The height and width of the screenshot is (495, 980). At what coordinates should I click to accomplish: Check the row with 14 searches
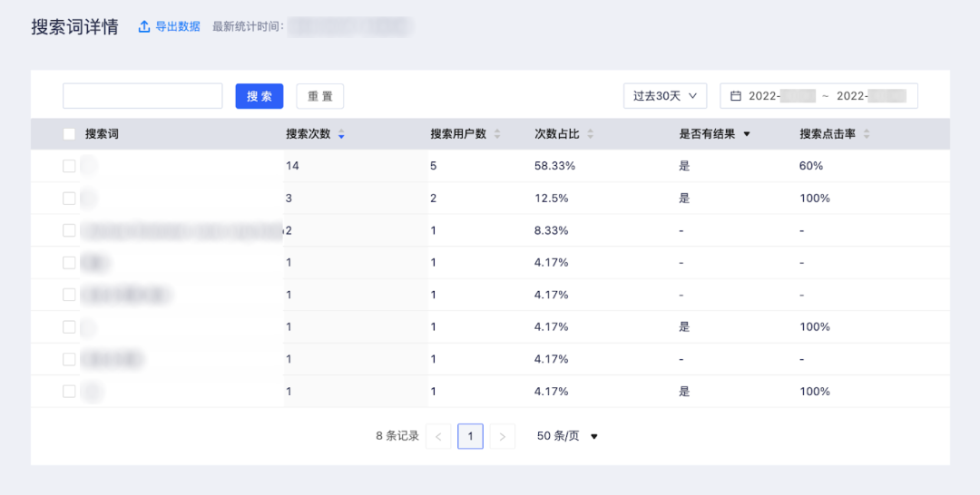tap(69, 166)
